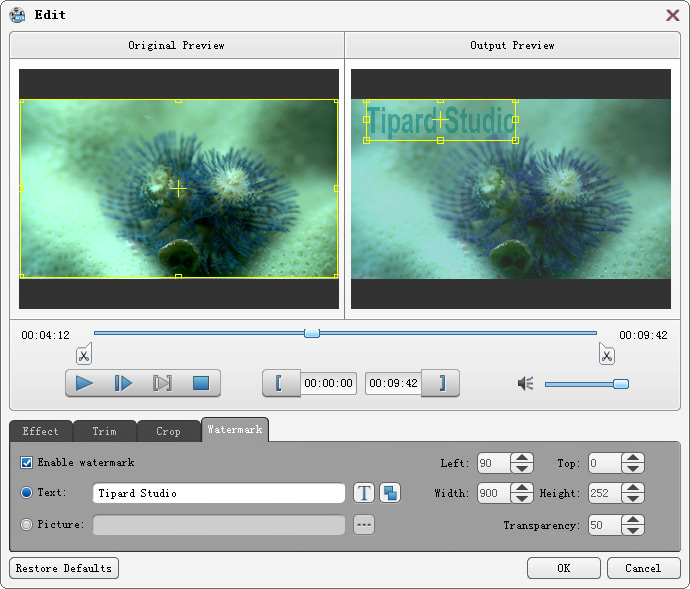Decrease the Top value with down arrow
The width and height of the screenshot is (690, 589).
point(633,468)
